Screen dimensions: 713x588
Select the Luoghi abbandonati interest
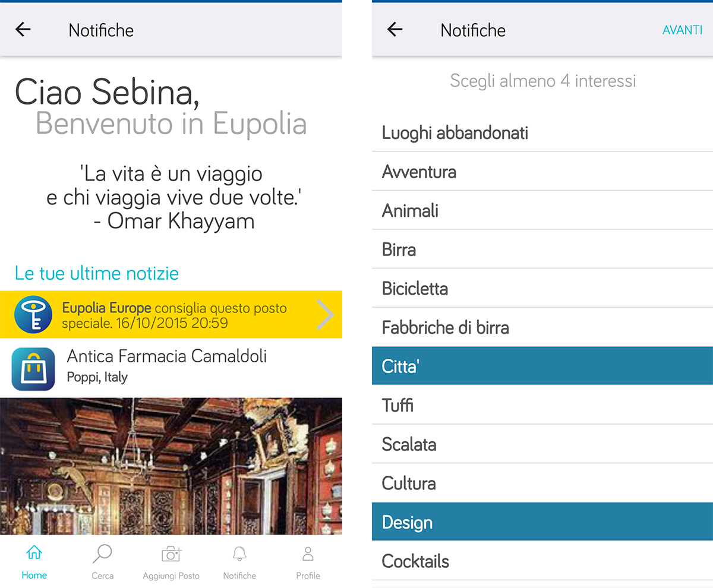point(542,133)
